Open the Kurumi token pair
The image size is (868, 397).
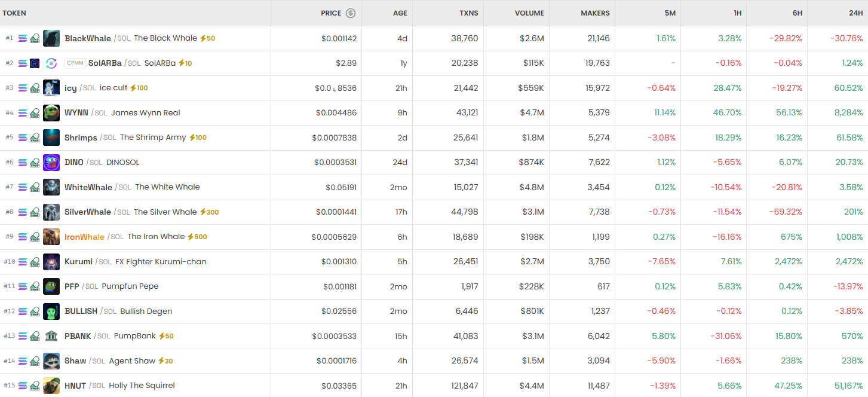78,262
